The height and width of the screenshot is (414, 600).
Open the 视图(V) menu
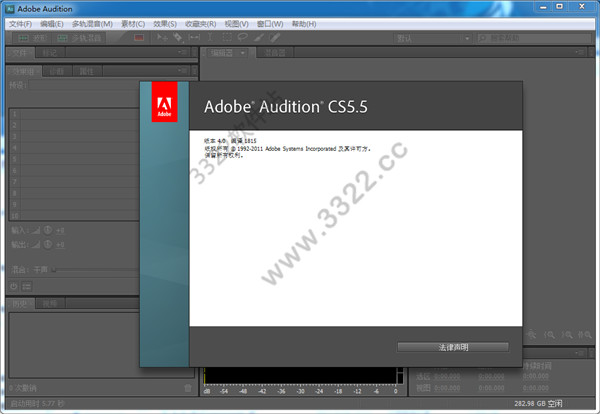point(236,24)
